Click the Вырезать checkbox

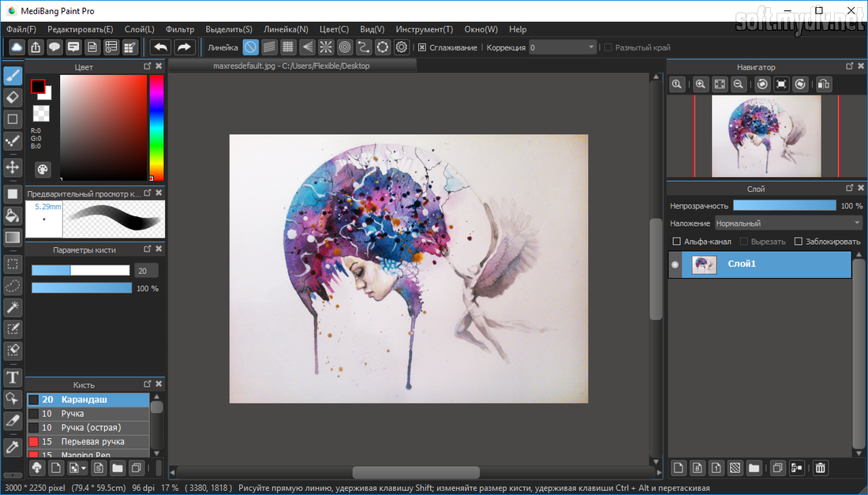pyautogui.click(x=744, y=242)
